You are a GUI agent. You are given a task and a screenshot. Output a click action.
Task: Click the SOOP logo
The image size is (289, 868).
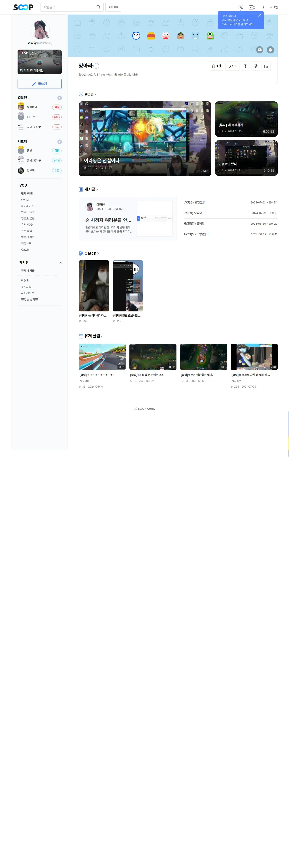point(23,7)
